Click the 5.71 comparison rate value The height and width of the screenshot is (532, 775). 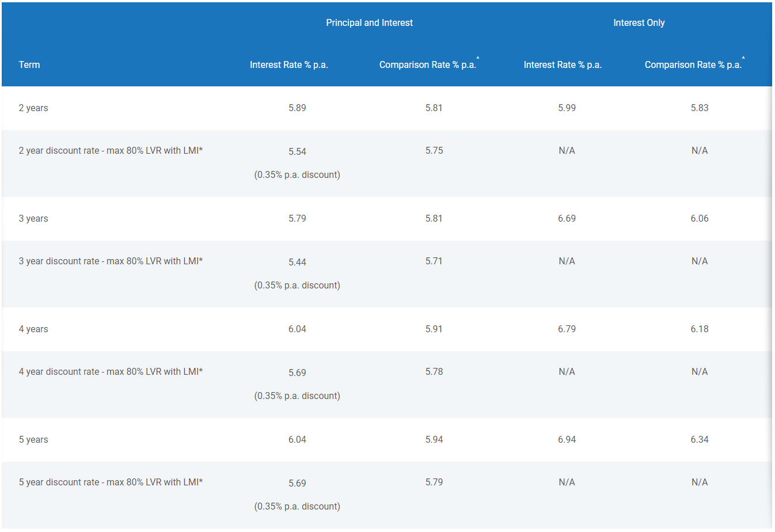[434, 261]
